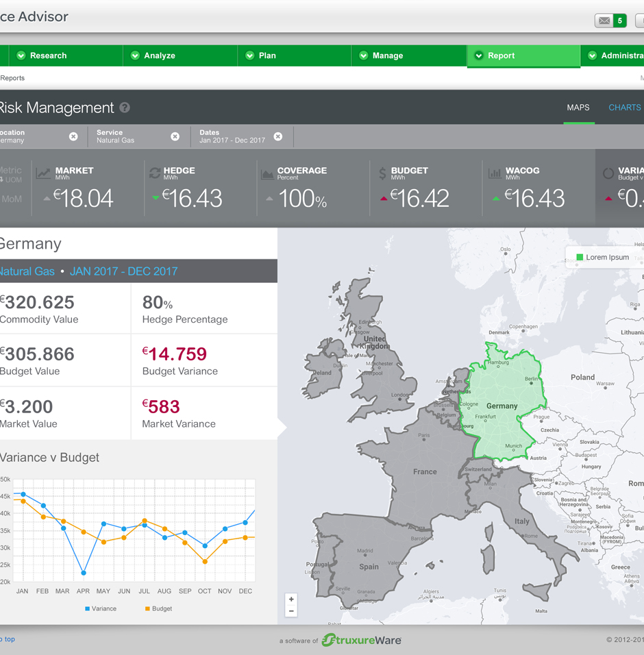The width and height of the screenshot is (644, 655).
Task: Select the HEDGE €16.43 metric tile
Action: (x=201, y=188)
